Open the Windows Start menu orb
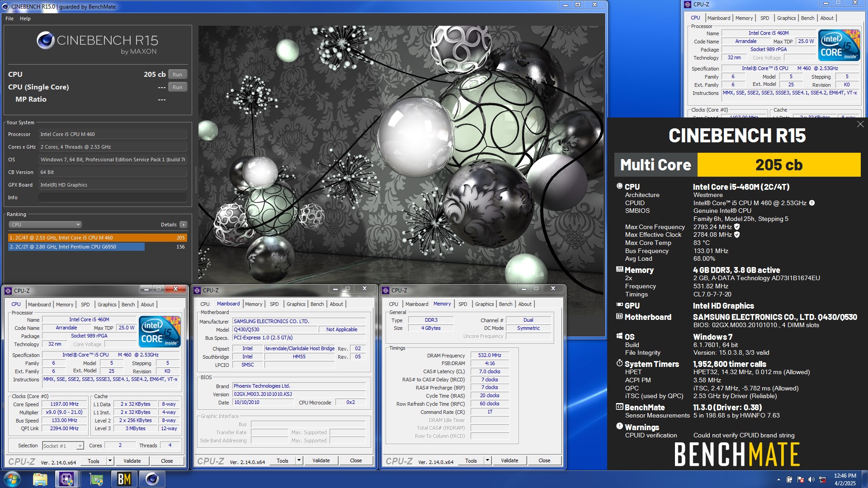 (12, 479)
